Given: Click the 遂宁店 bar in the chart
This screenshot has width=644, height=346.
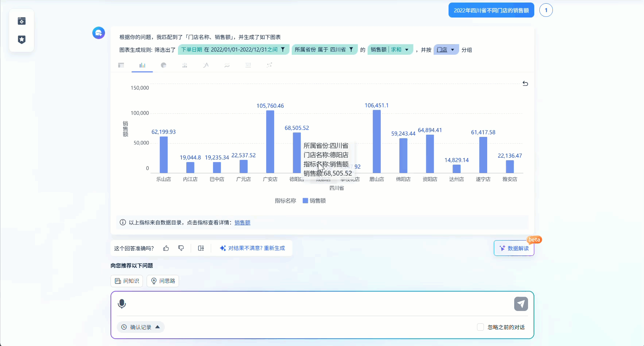Looking at the screenshot, I should [x=483, y=155].
